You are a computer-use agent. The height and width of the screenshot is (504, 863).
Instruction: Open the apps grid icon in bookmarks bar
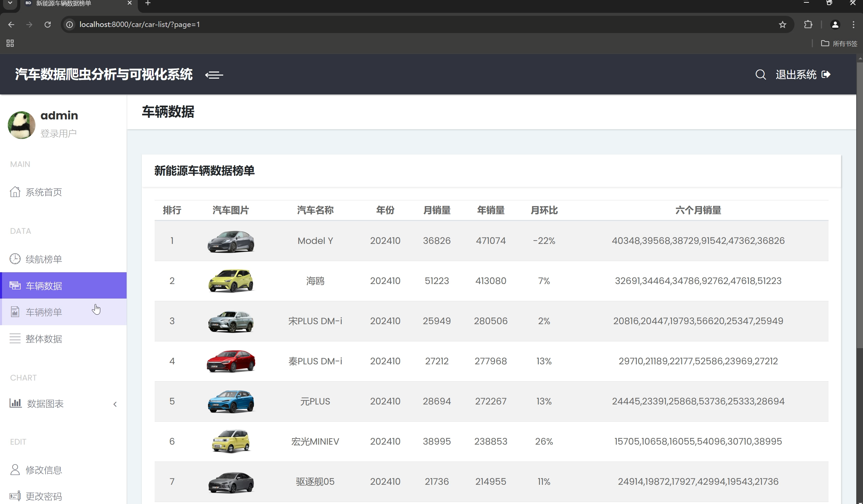tap(10, 43)
